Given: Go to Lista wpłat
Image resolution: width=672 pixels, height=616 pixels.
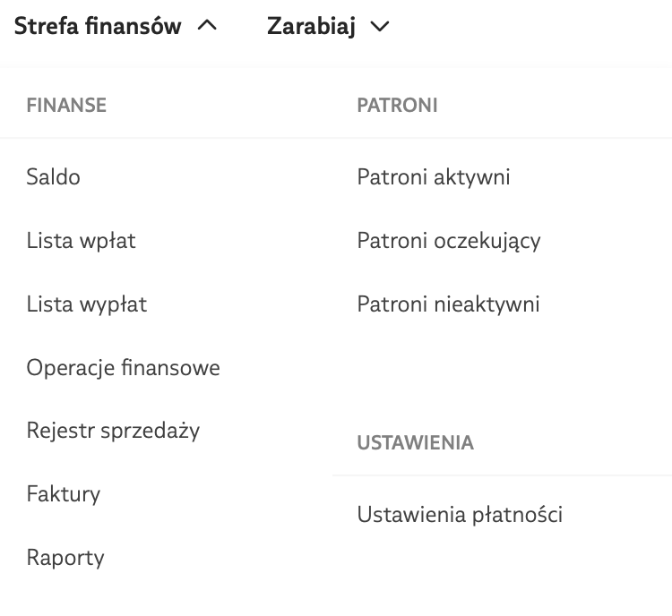Looking at the screenshot, I should (82, 241).
